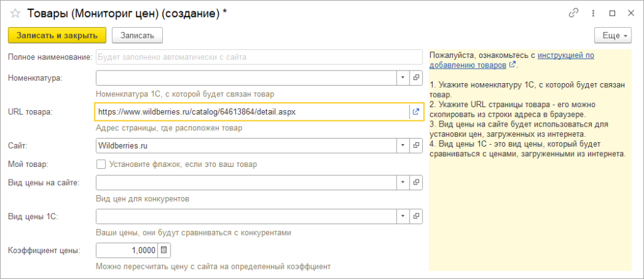This screenshot has width=644, height=279.
Task: Maximize the form window
Action: [x=613, y=13]
